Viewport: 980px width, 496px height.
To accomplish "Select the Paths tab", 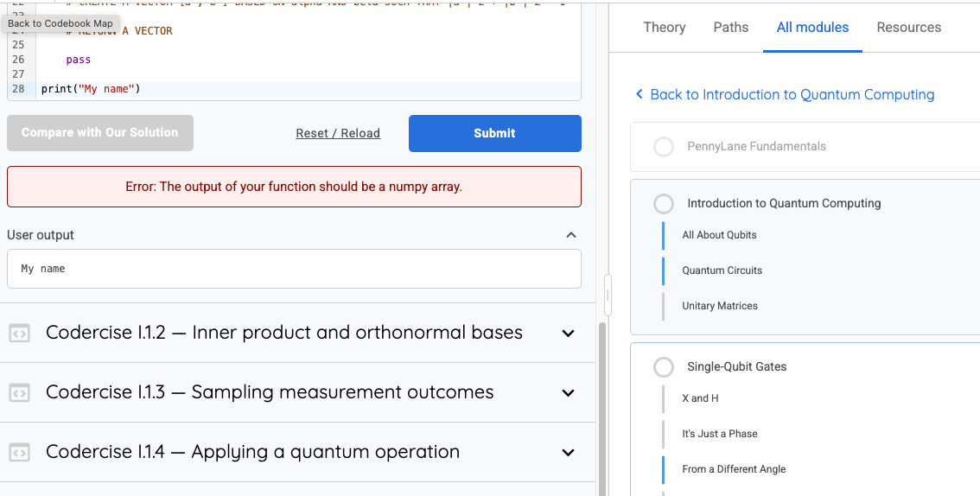I will pyautogui.click(x=730, y=28).
